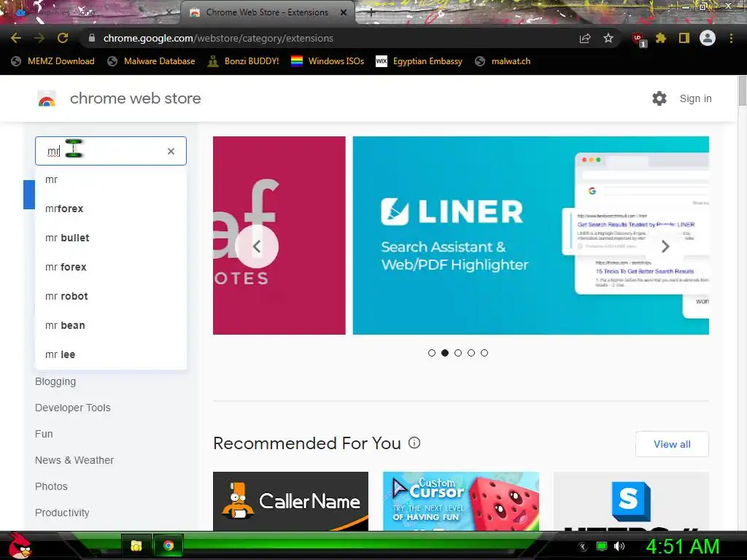Toggle the browser side panel icon
Viewport: 747px width, 560px height.
click(x=684, y=38)
